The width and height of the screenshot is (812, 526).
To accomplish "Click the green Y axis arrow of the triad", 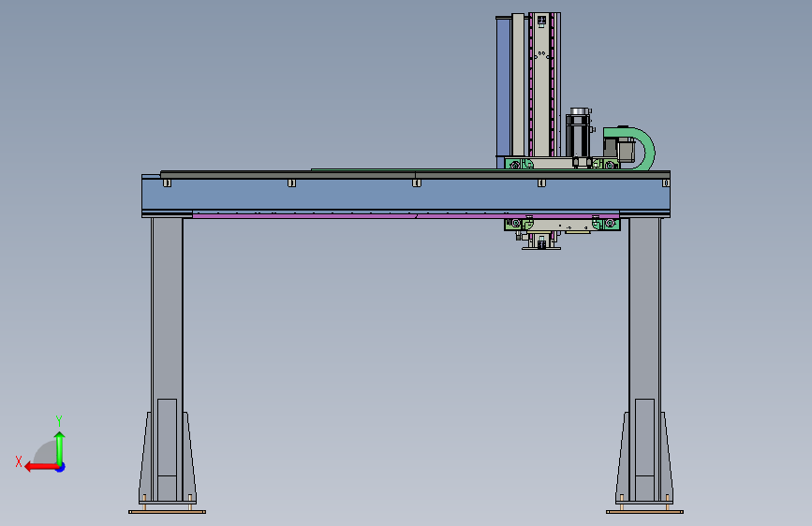I will 60,447.
